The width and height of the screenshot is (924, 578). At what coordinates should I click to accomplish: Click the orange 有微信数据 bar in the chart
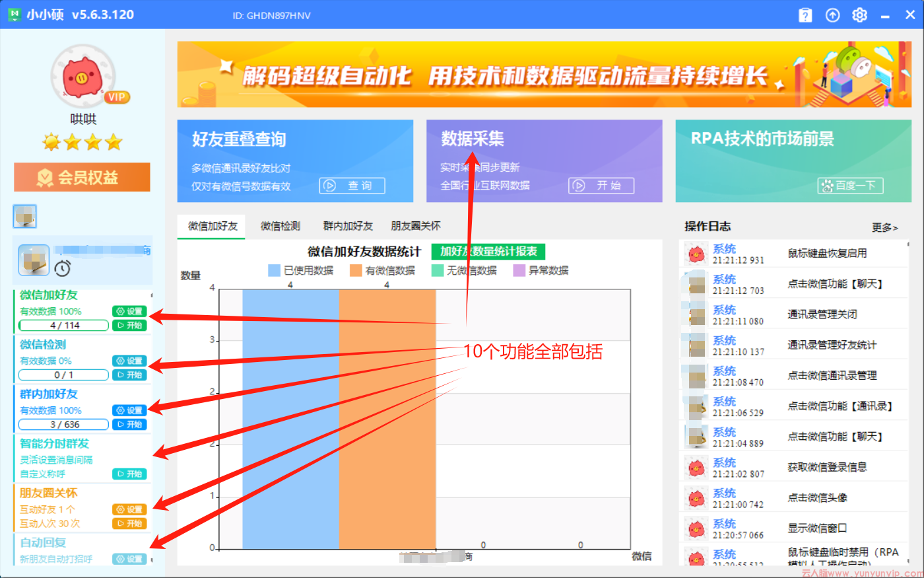pyautogui.click(x=387, y=419)
